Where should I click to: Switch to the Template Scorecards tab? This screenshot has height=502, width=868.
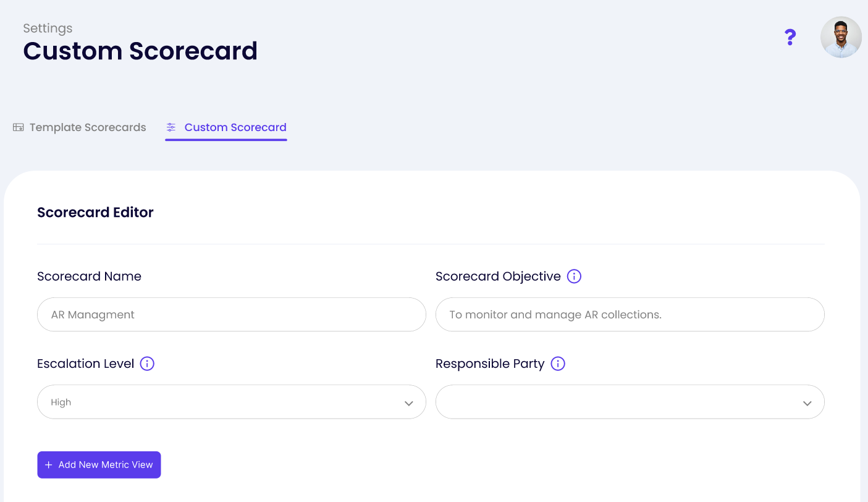(x=86, y=127)
